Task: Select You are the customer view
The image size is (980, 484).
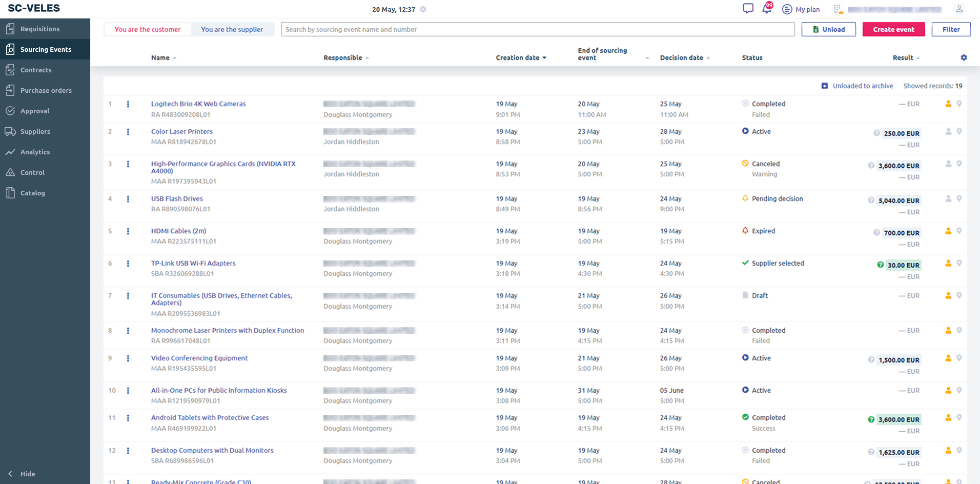Action: pyautogui.click(x=148, y=30)
